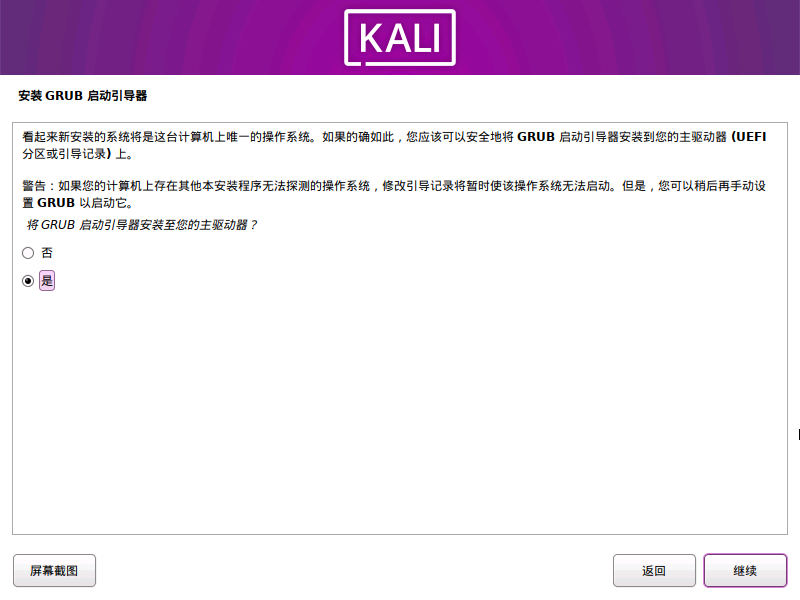Click the text 分区或引导记录) 上
The width and height of the screenshot is (800, 600).
pos(78,154)
